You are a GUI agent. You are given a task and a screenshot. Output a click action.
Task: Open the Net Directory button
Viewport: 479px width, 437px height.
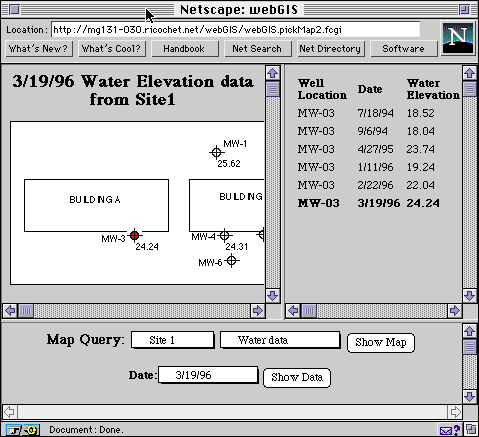[x=331, y=49]
